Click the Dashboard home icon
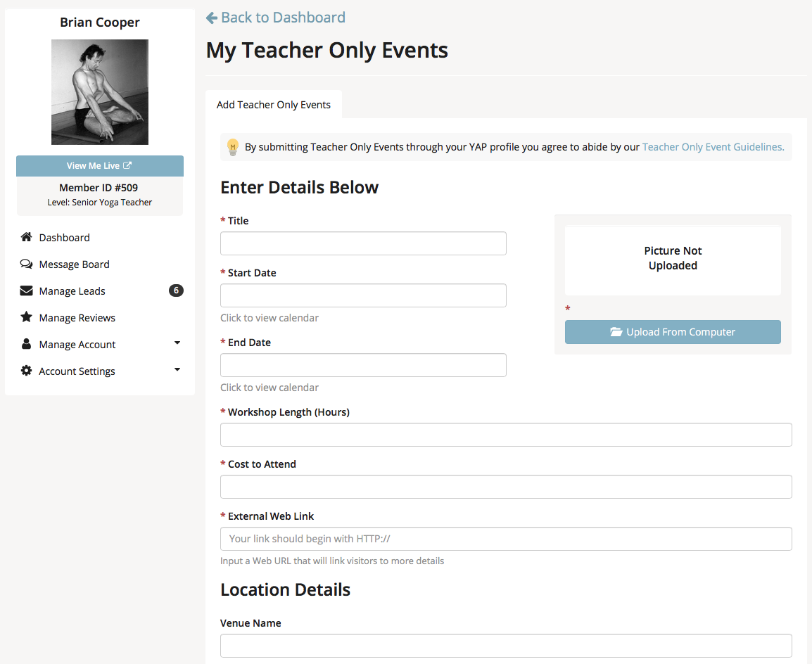812x664 pixels. tap(26, 238)
